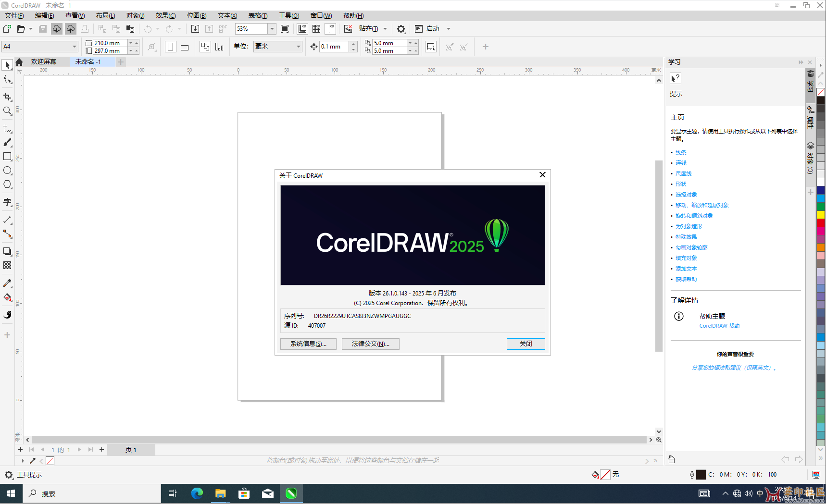
Task: Select the Text tool
Action: 7,202
